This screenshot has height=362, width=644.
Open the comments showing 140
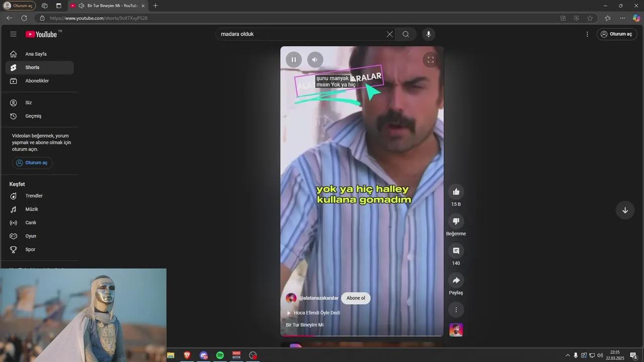[456, 251]
